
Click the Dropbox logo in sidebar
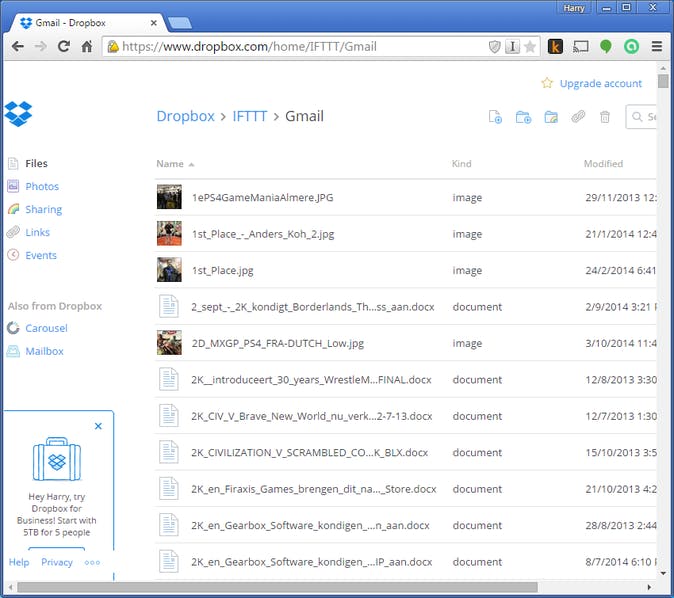pyautogui.click(x=18, y=114)
